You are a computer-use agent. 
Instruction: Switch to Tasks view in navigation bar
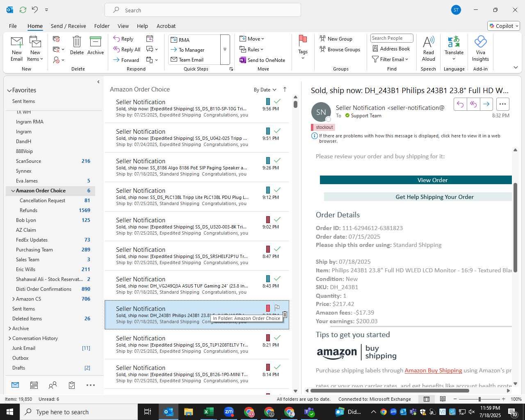click(x=72, y=385)
